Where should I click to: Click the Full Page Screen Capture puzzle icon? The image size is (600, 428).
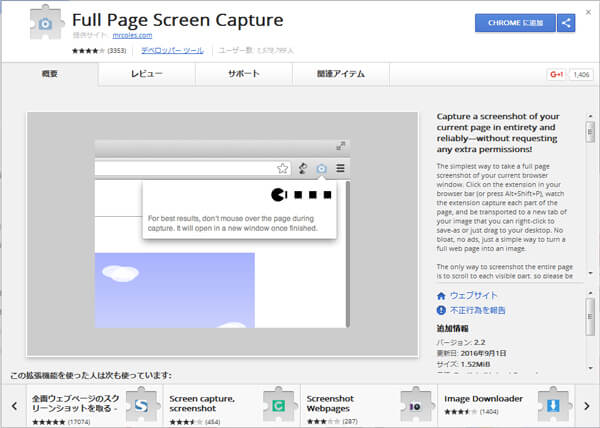point(42,28)
